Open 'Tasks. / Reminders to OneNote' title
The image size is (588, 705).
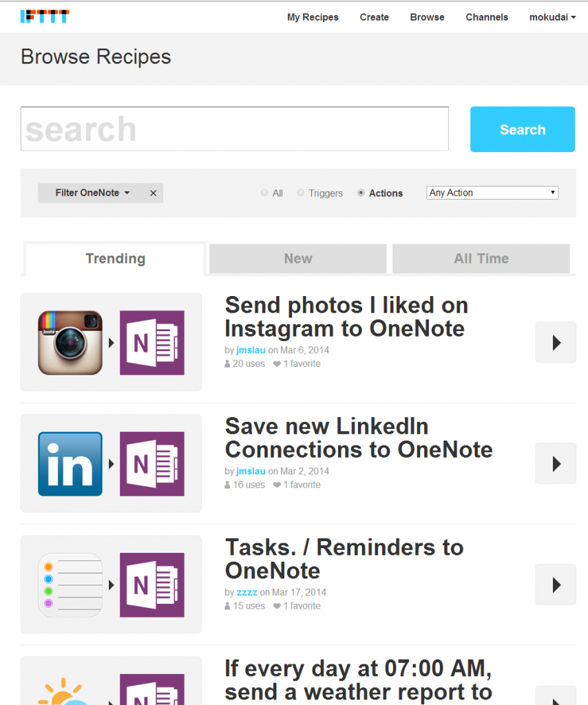tap(344, 559)
